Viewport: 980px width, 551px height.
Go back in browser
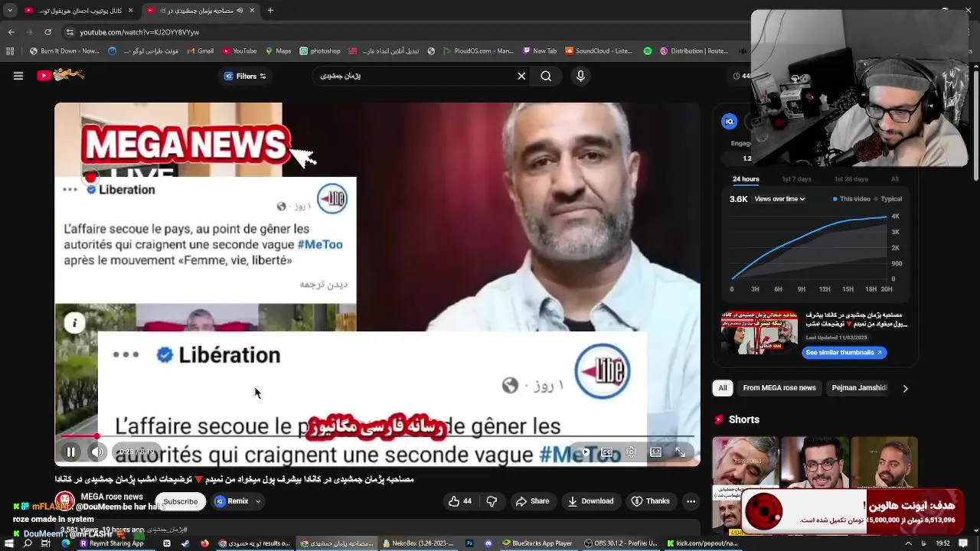coord(11,33)
